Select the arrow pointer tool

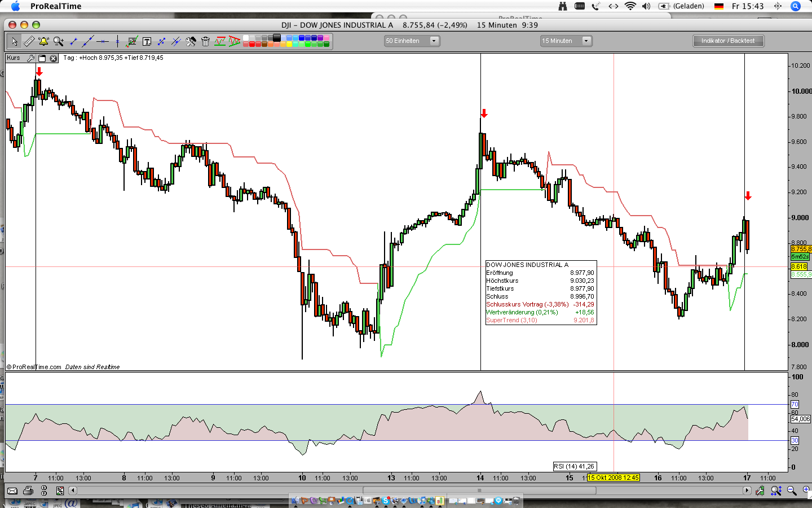coord(14,41)
